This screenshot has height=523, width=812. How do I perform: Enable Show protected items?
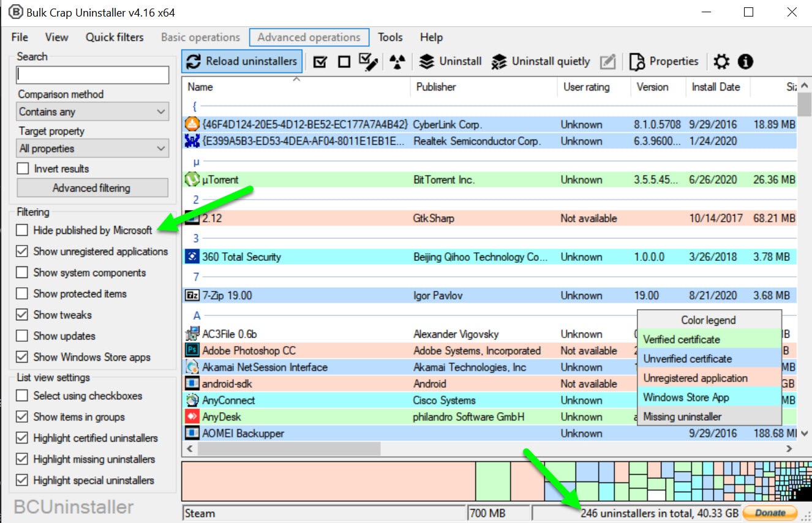(x=22, y=293)
